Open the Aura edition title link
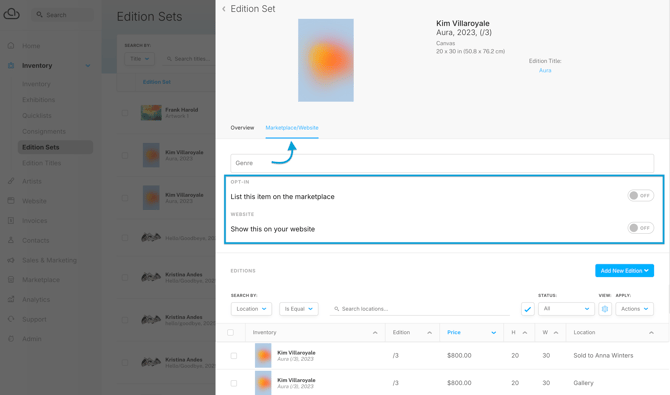The image size is (670, 395). (x=545, y=70)
